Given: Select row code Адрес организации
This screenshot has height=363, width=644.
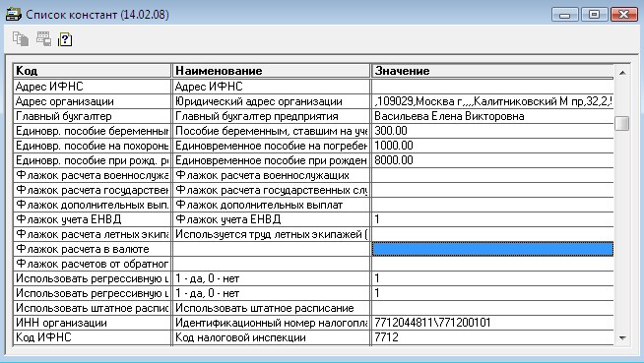Looking at the screenshot, I should pyautogui.click(x=92, y=101).
